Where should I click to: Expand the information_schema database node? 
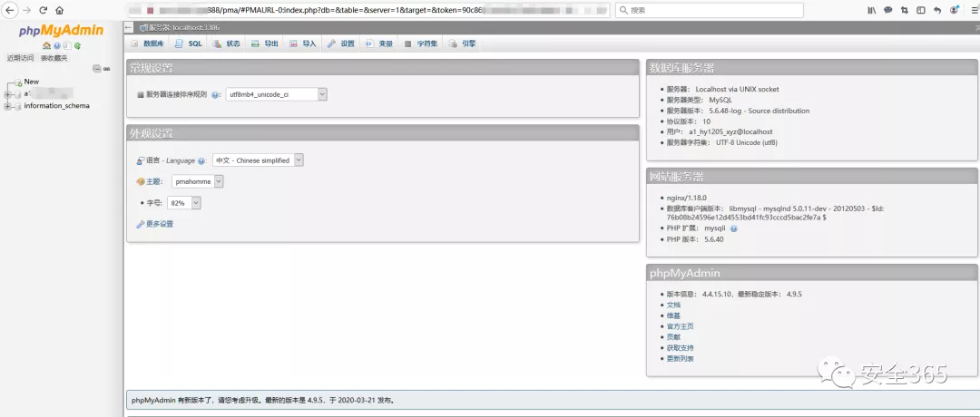click(x=7, y=106)
